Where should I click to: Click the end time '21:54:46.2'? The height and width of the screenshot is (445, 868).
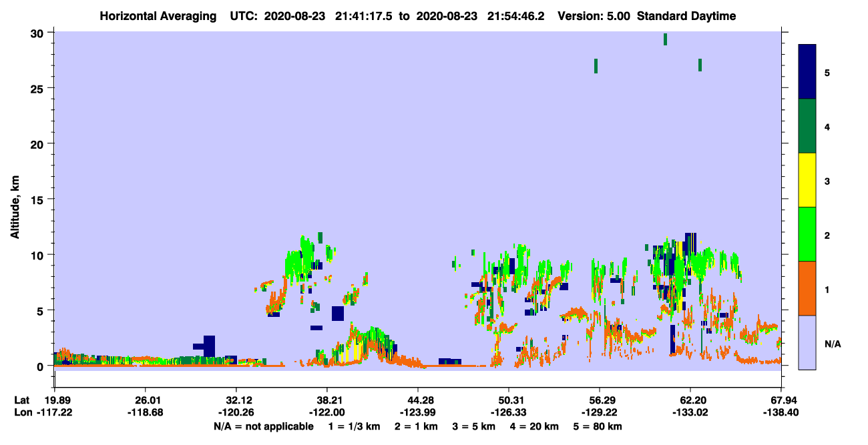[515, 16]
